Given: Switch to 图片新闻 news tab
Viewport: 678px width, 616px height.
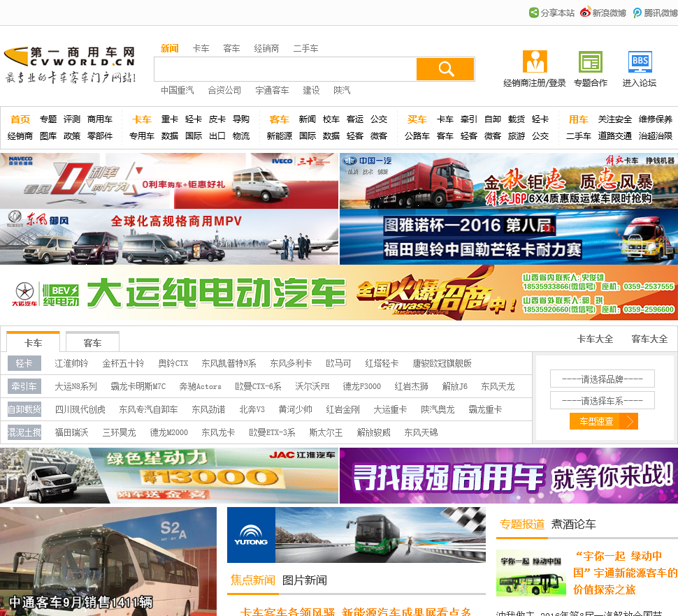Looking at the screenshot, I should click(x=305, y=580).
